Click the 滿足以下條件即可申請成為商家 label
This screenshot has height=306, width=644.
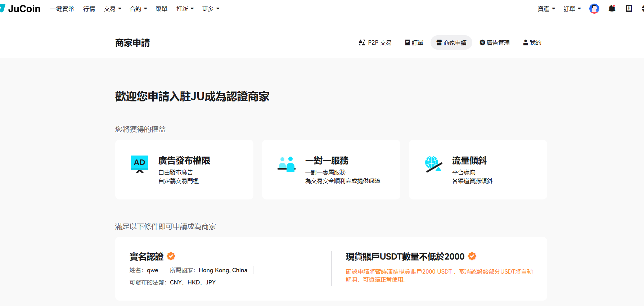pyautogui.click(x=166, y=226)
